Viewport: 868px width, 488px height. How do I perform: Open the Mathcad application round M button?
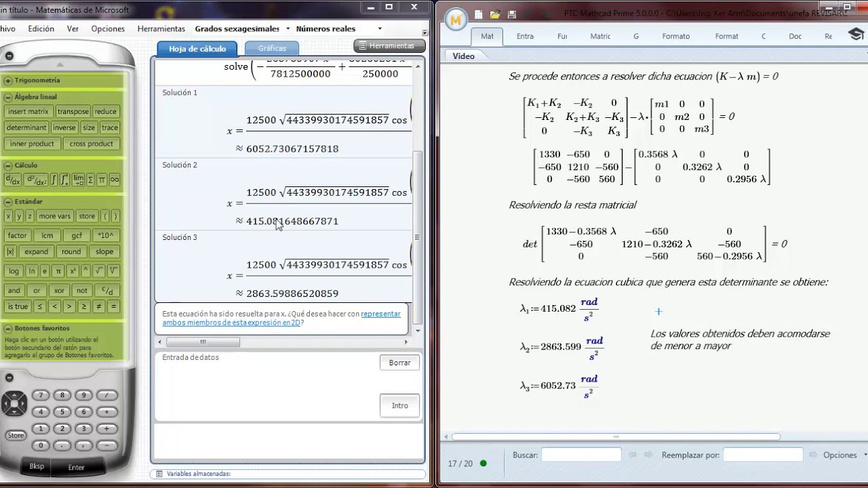tap(456, 20)
